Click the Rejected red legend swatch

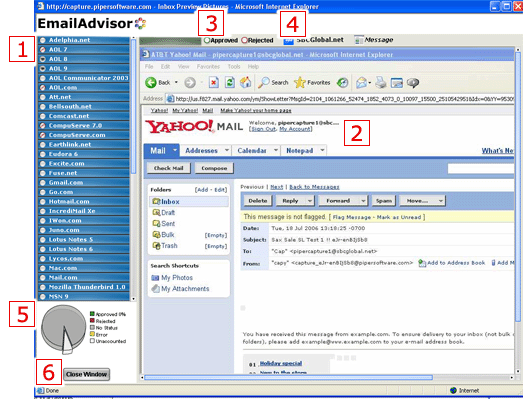coord(92,321)
